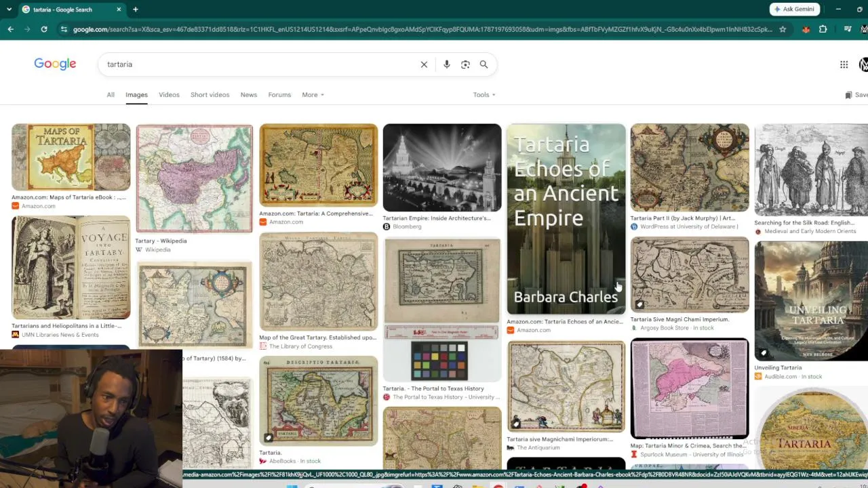Open the Spurlock Museum pink Crimea map image
Viewport: 868px width, 488px height.
click(x=690, y=389)
